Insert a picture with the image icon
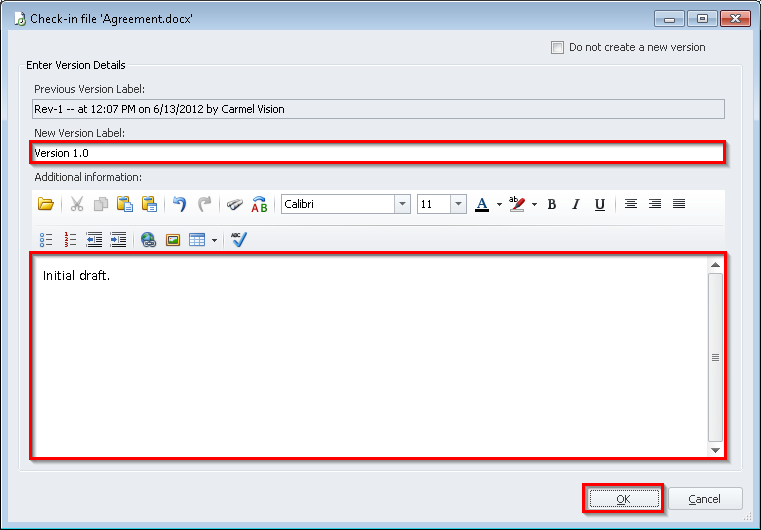The width and height of the screenshot is (761, 530). click(173, 240)
